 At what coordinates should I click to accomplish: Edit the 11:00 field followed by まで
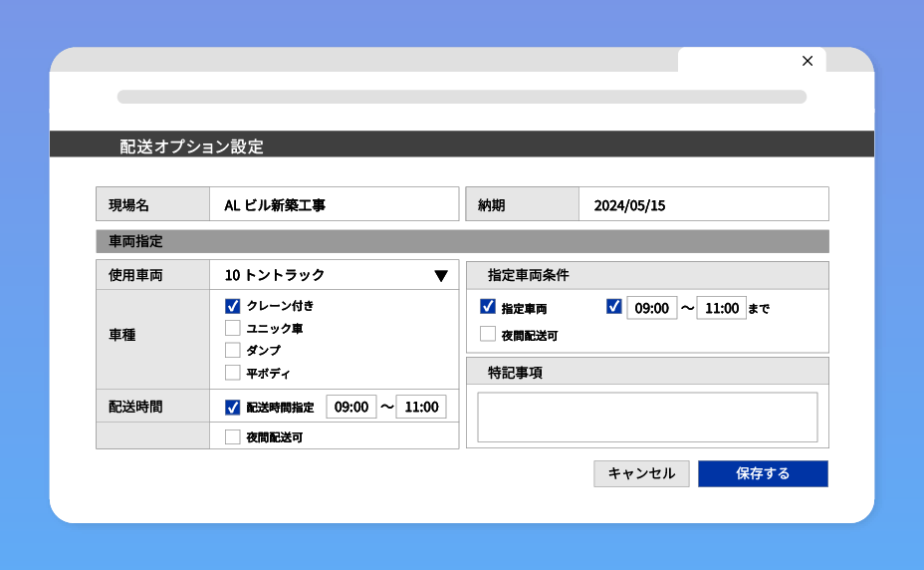[x=721, y=308]
